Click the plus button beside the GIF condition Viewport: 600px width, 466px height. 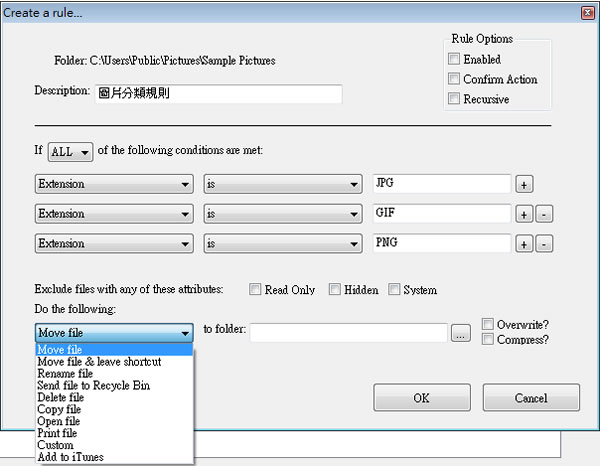(525, 214)
